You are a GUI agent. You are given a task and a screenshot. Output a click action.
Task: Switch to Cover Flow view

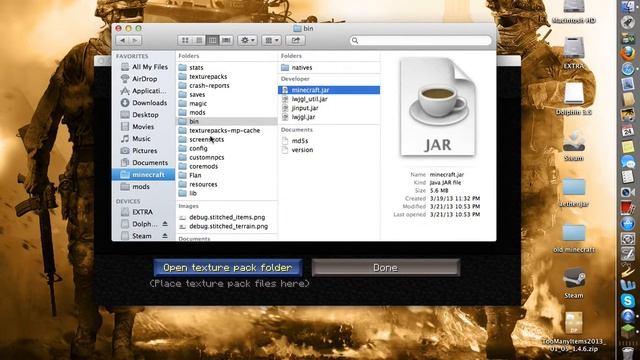(x=226, y=40)
